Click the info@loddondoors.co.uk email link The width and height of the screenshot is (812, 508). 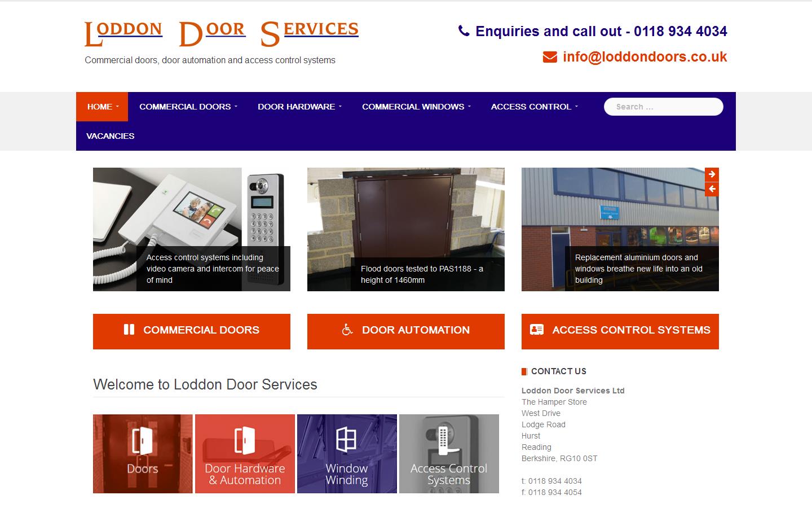click(645, 57)
